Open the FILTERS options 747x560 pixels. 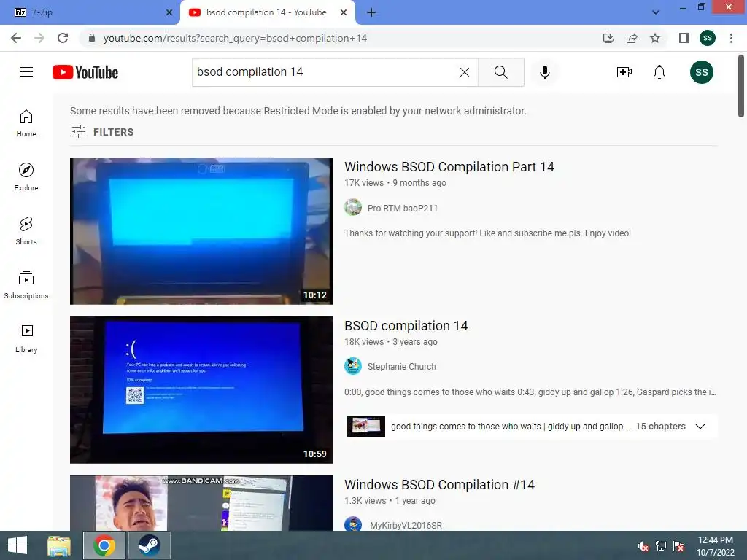102,132
